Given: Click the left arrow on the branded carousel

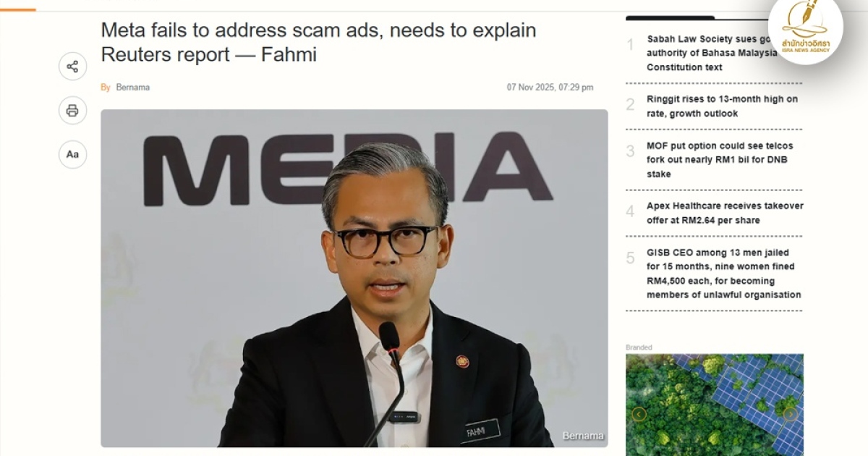Looking at the screenshot, I should click(x=639, y=414).
